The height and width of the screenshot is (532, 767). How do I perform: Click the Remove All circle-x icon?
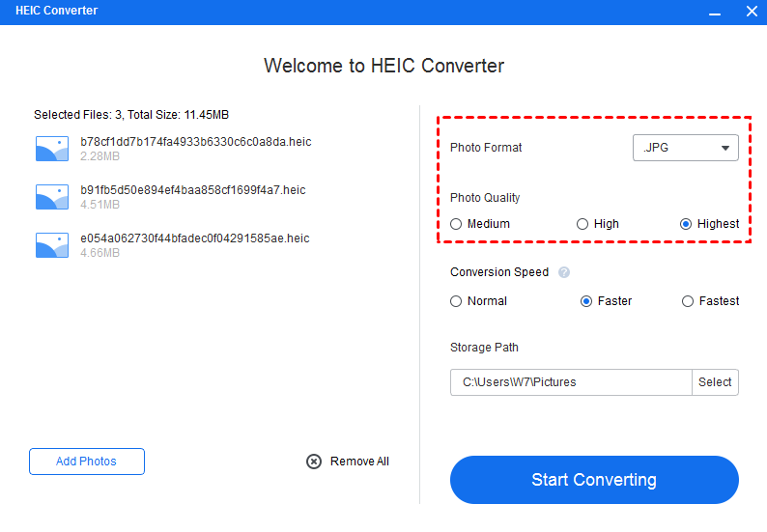314,462
